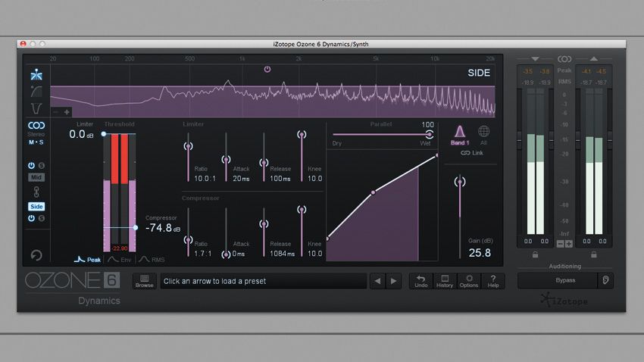The width and height of the screenshot is (644, 362).
Task: Toggle the Link bands option
Action: (472, 153)
